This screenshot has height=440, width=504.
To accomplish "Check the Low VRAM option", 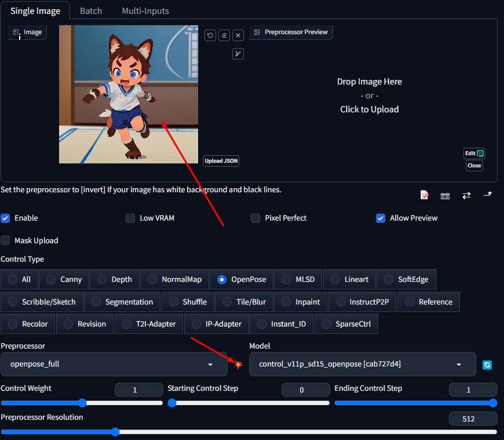I will click(x=130, y=218).
